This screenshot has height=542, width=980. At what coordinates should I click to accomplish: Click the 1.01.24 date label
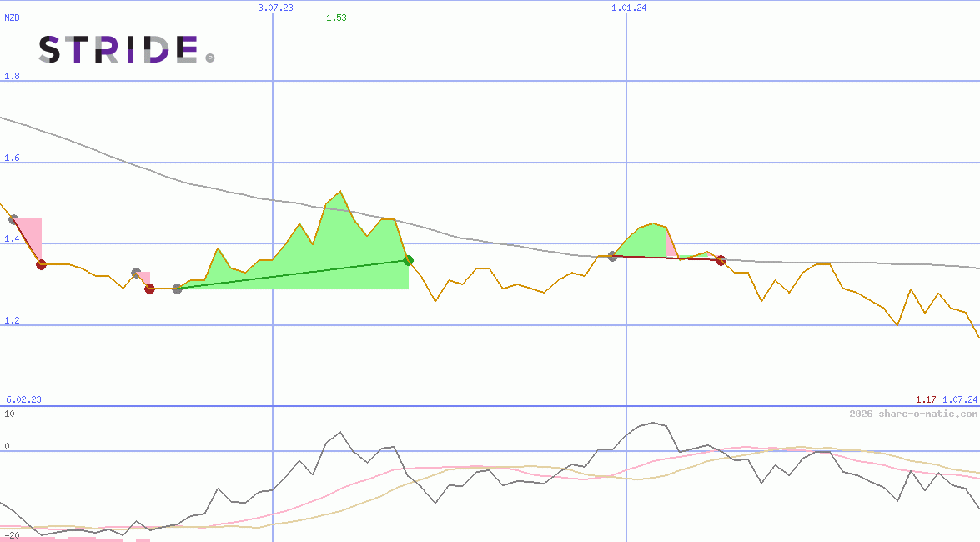tap(629, 8)
